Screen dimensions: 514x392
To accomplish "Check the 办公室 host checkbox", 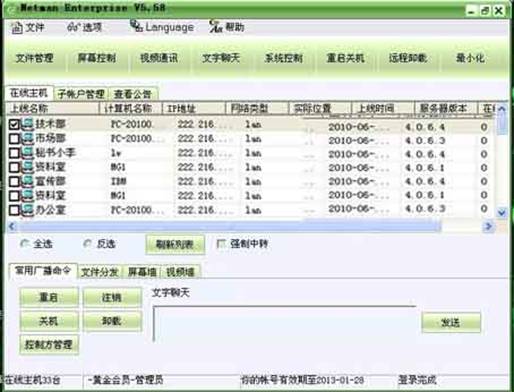I will point(14,210).
